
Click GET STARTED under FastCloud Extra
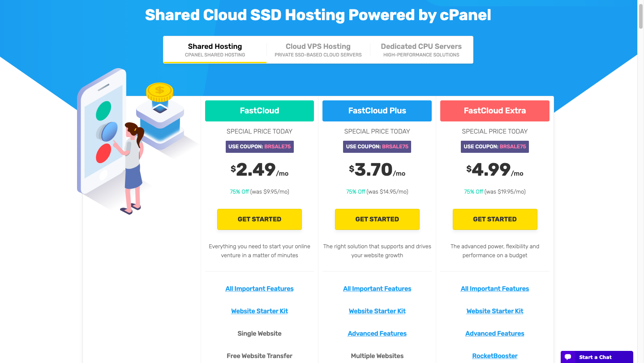pos(495,219)
